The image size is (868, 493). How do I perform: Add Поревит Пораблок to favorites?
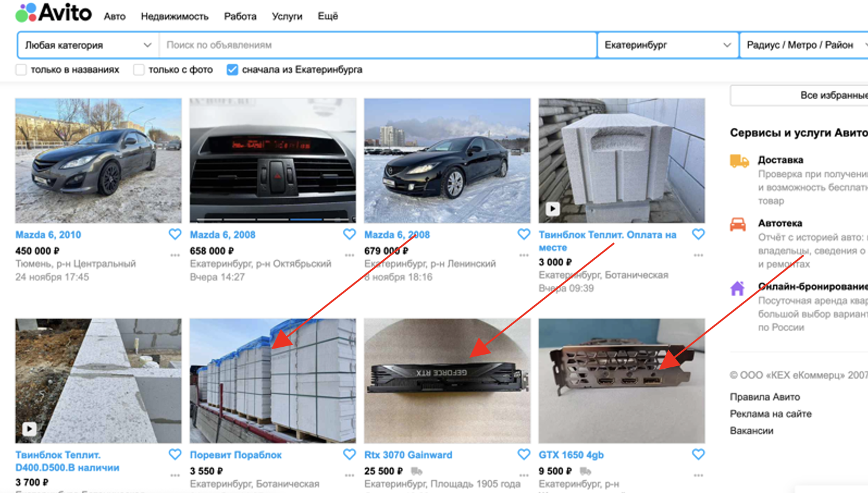349,454
